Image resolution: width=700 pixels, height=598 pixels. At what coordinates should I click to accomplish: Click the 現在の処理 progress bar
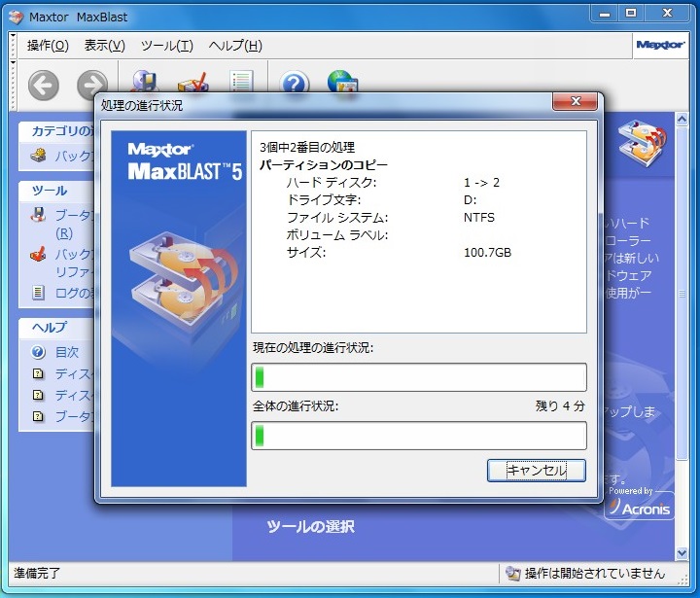coord(419,377)
